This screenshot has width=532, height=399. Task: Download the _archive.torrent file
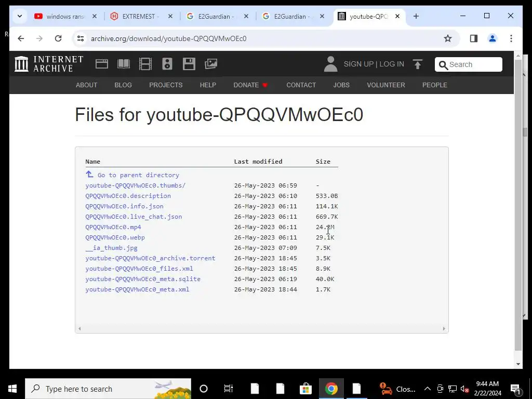(150, 258)
